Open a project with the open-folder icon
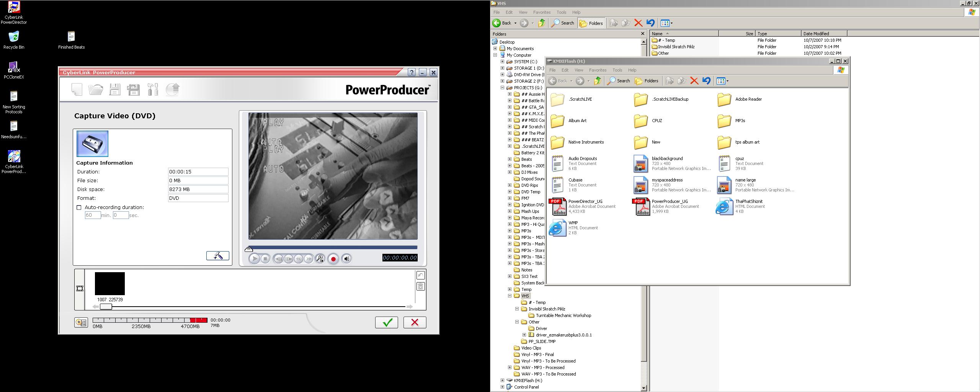The image size is (980, 392). [96, 90]
